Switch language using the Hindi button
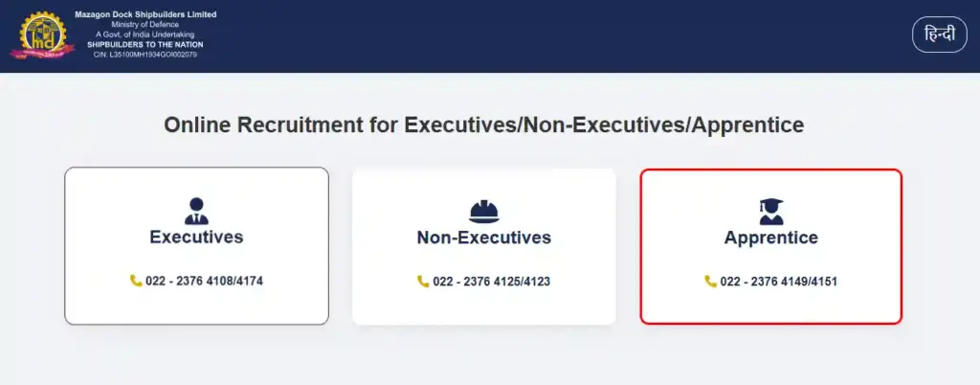 (939, 34)
